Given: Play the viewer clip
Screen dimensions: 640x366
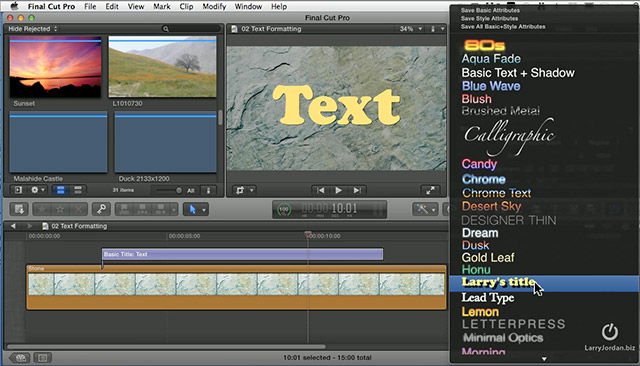Looking at the screenshot, I should [x=338, y=190].
